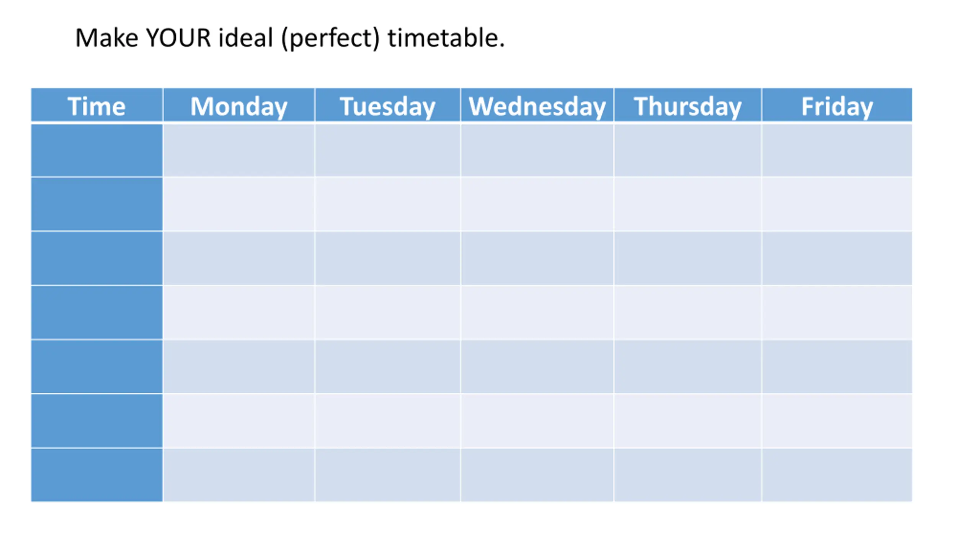This screenshot has height=551, width=980.
Task: Click Tuesday cell in the last row
Action: 387,475
